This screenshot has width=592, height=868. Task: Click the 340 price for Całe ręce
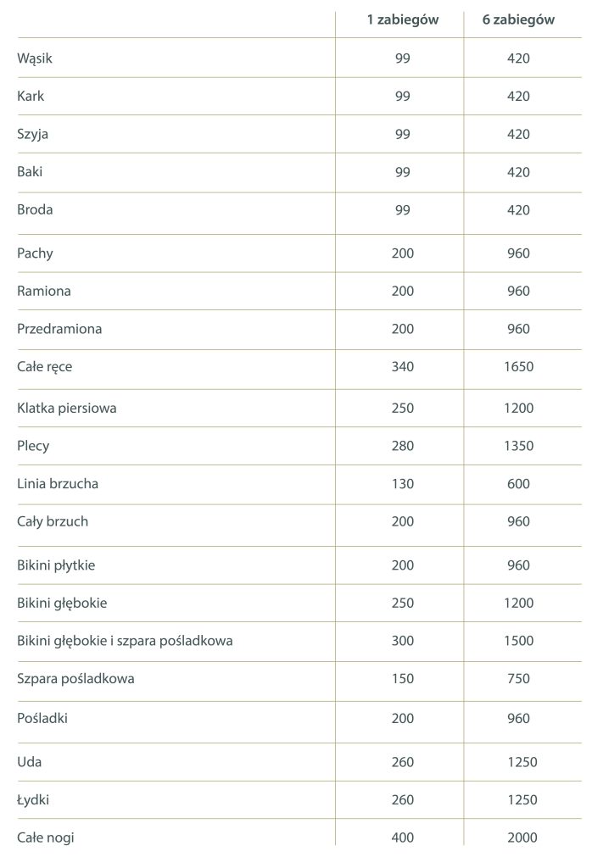pyautogui.click(x=402, y=367)
